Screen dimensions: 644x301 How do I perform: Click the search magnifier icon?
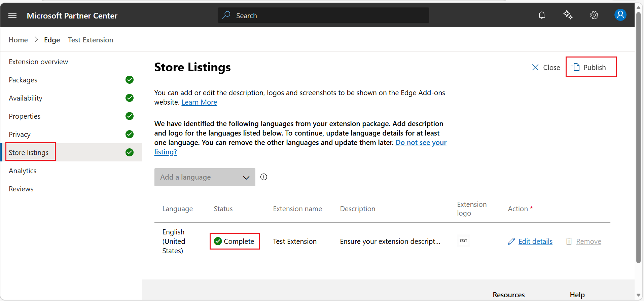click(x=226, y=15)
